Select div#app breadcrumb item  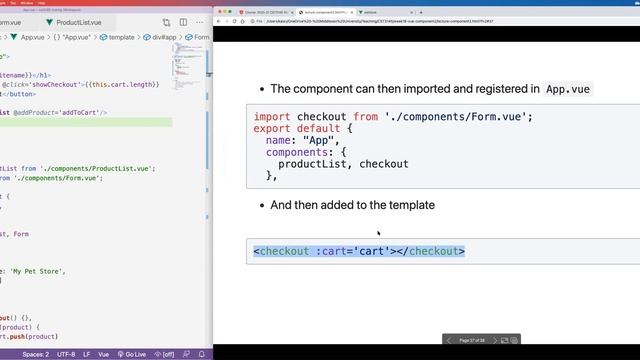tap(160, 37)
